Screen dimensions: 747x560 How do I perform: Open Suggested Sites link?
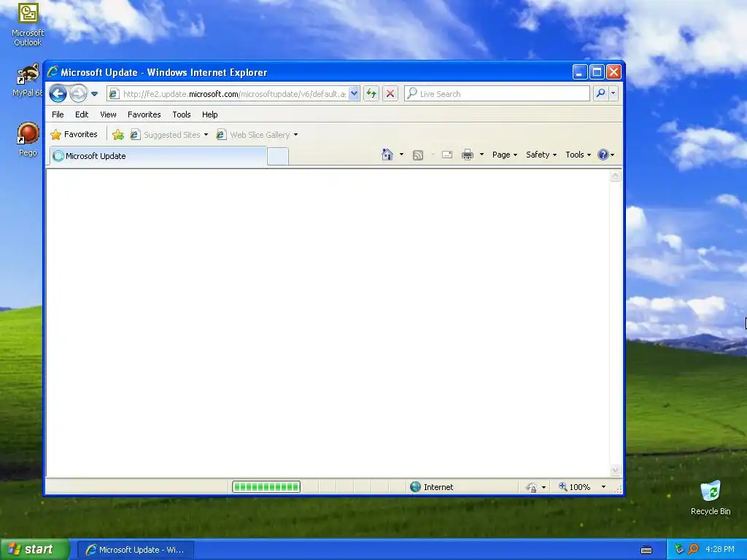(169, 135)
